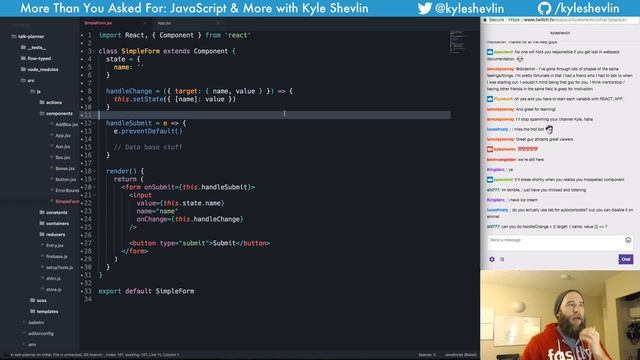This screenshot has height=360, width=640.
Task: Click the trollbot emote in chat
Action: (549, 129)
